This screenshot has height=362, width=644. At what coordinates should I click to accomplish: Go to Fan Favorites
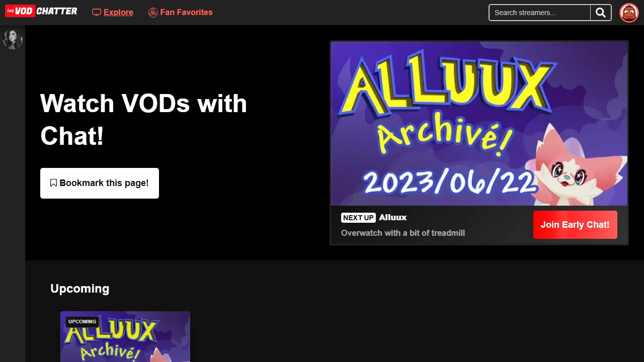point(186,13)
